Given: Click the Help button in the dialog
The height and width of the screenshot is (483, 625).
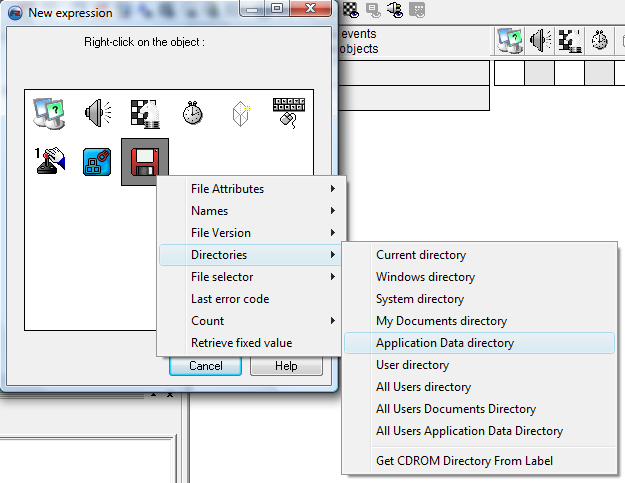Looking at the screenshot, I should [x=286, y=366].
